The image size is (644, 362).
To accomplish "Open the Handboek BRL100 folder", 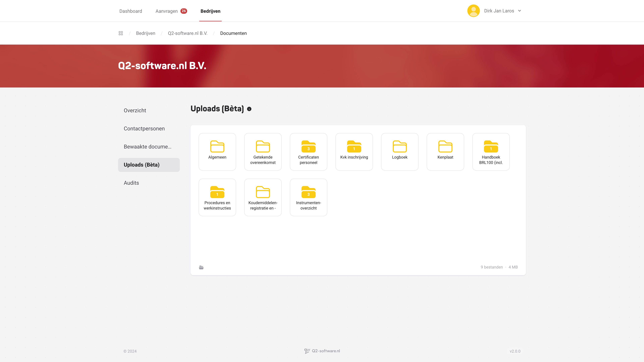I will tap(491, 152).
